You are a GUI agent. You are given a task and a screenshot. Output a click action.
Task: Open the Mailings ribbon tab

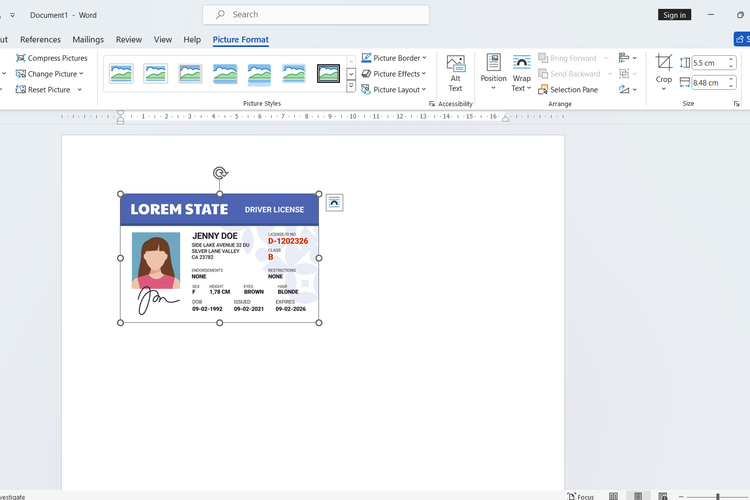[x=88, y=40]
